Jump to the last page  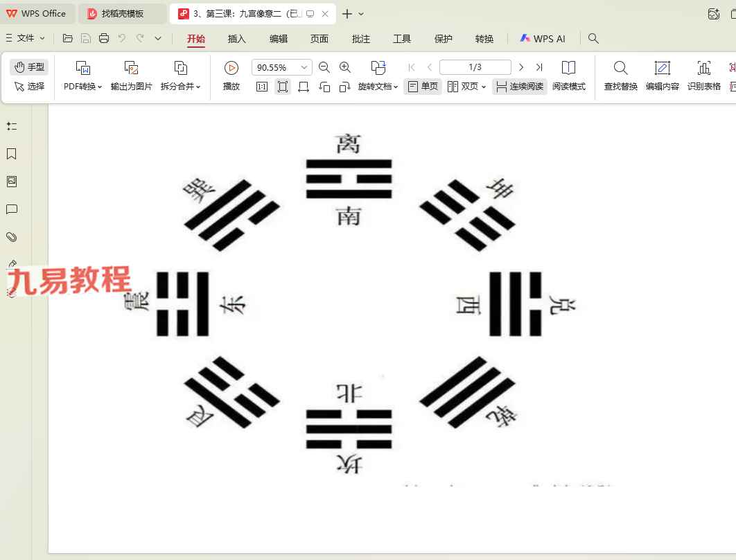(x=539, y=67)
